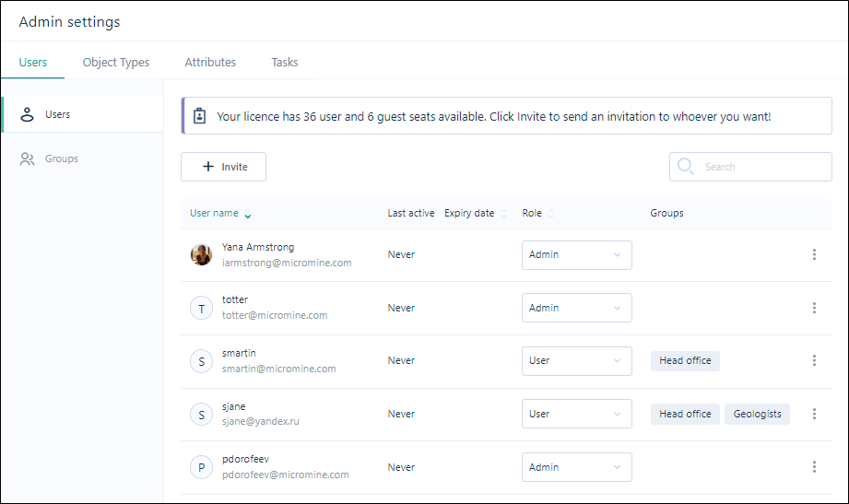Expand the role dropdown for pdorofeev

[577, 466]
